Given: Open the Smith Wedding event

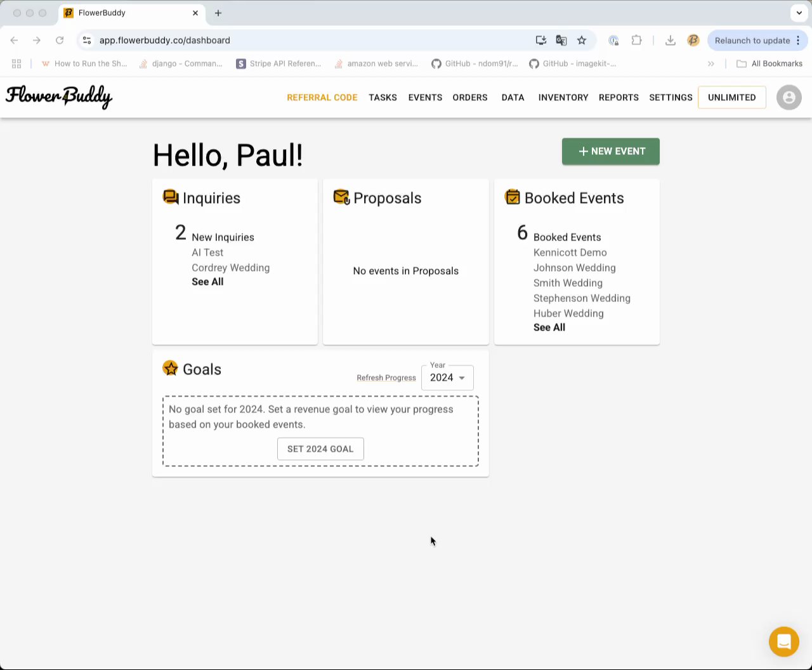Looking at the screenshot, I should coord(568,283).
